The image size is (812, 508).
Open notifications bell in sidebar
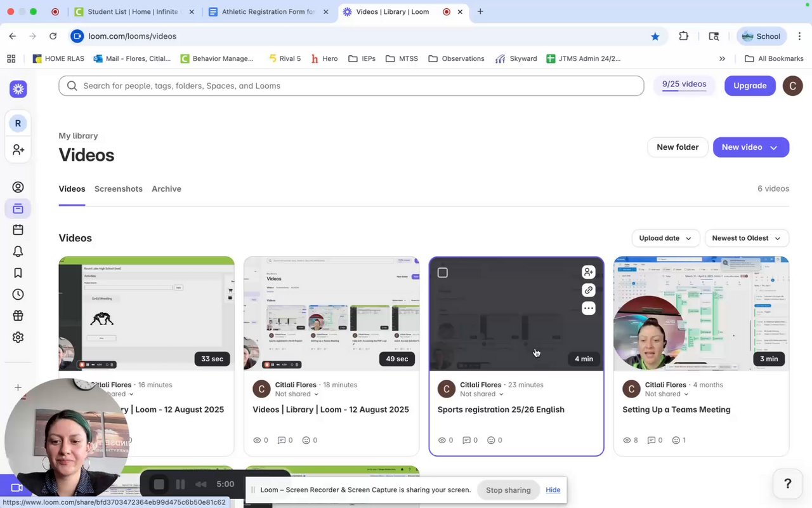[x=18, y=251]
